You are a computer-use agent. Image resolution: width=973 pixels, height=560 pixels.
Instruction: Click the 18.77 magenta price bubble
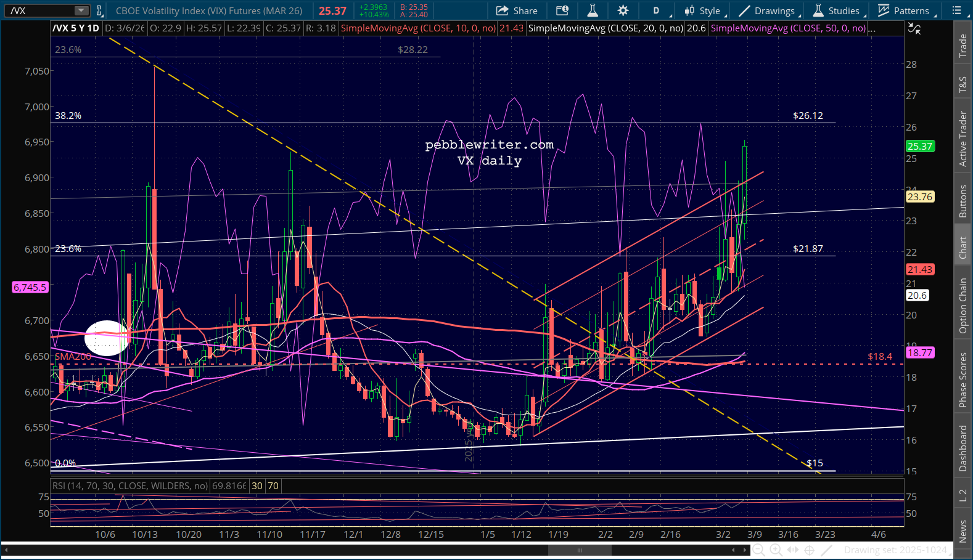(x=919, y=353)
